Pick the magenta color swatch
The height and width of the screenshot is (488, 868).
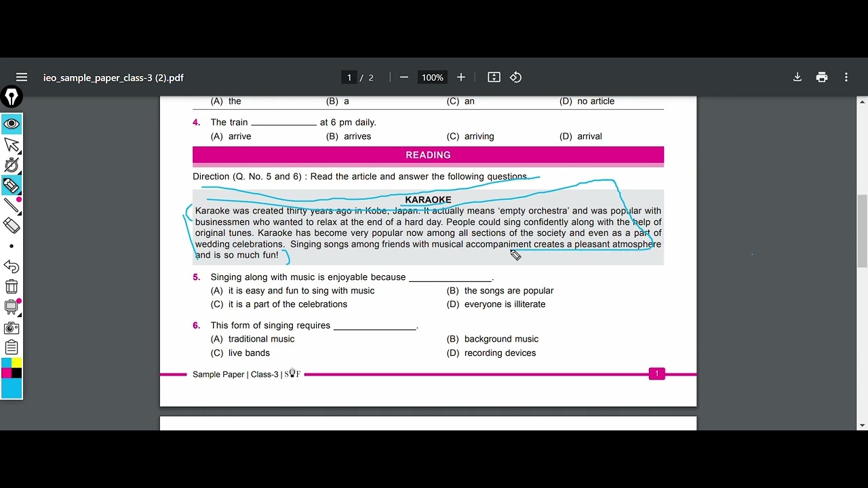pyautogui.click(x=6, y=373)
